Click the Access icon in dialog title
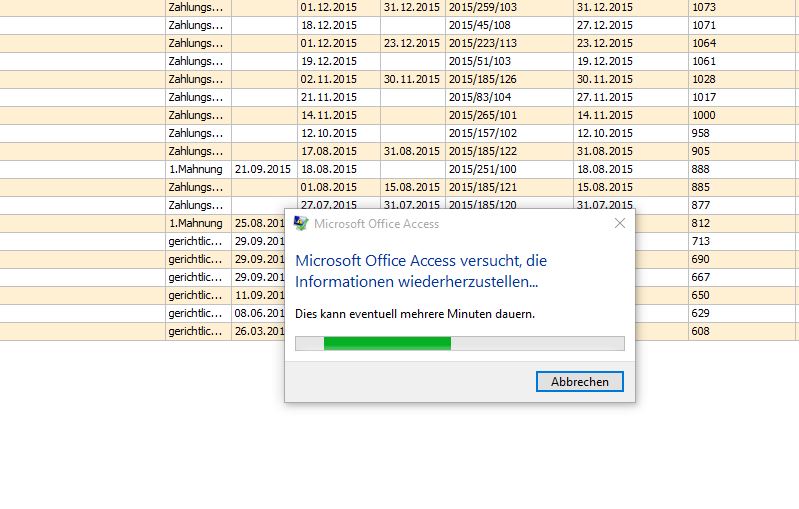 click(301, 223)
